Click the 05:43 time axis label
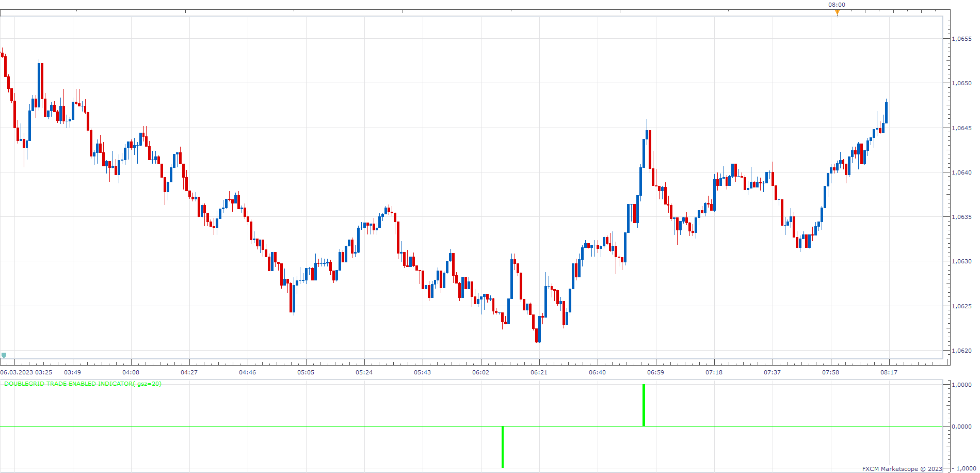Viewport: 980px width, 473px height. coord(422,372)
